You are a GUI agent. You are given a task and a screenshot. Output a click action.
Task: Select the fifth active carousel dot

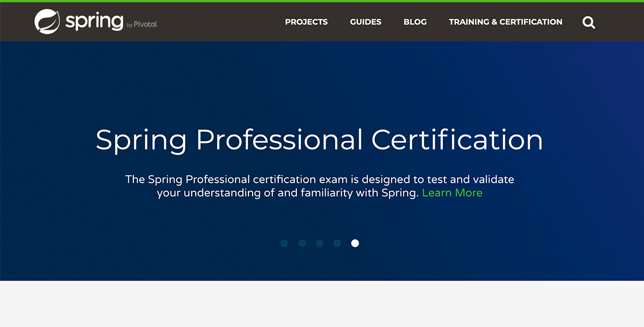point(355,243)
